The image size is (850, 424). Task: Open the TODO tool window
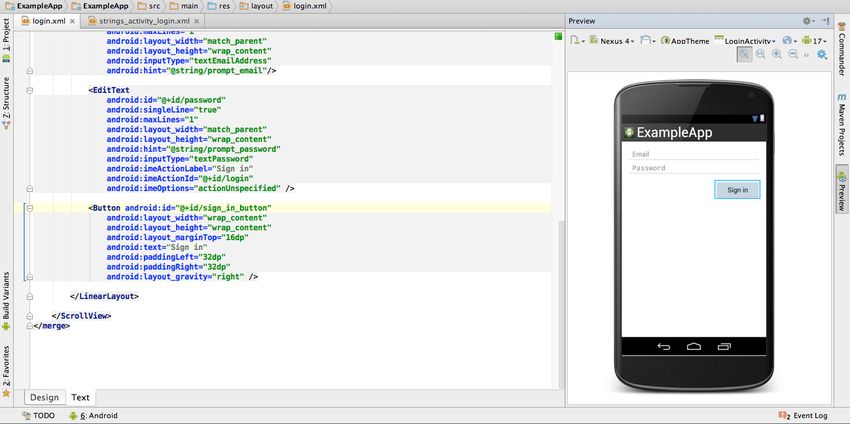[38, 415]
